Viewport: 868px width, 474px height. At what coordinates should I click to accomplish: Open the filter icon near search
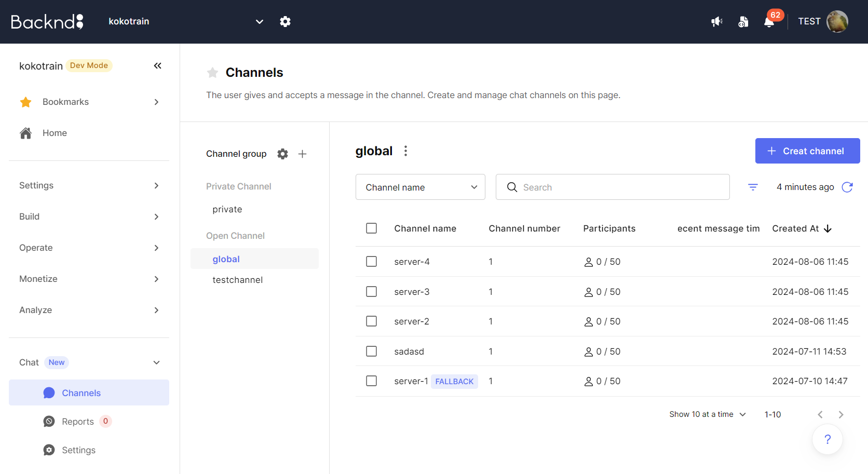(x=753, y=187)
